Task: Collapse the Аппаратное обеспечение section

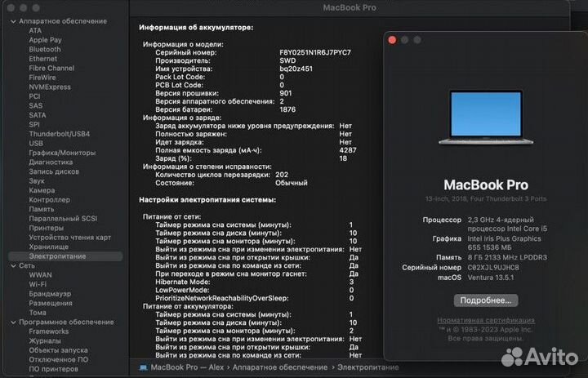Action: pos(14,22)
